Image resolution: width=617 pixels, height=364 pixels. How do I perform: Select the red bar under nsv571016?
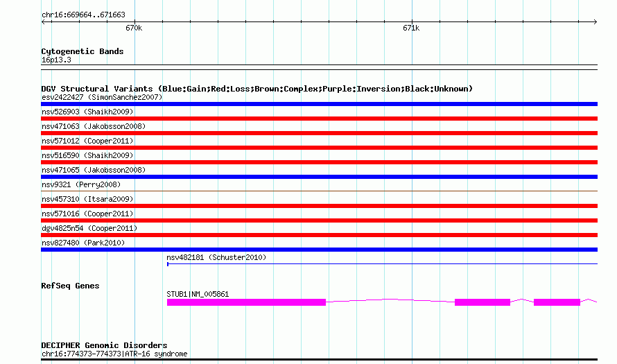pyautogui.click(x=319, y=220)
